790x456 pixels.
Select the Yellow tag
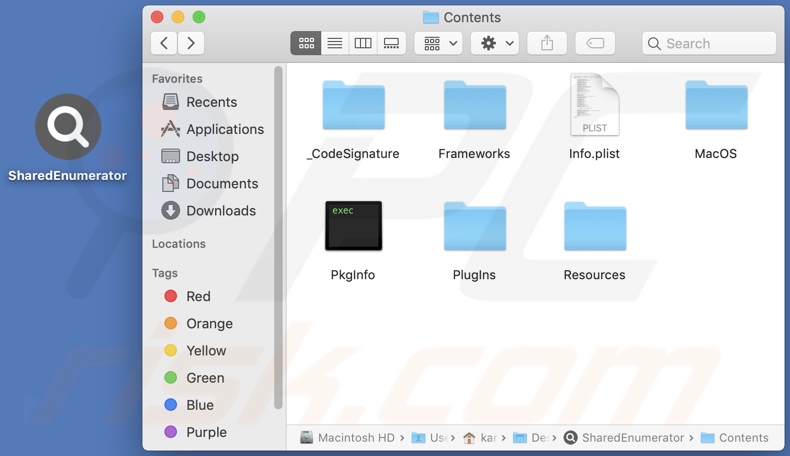click(x=195, y=351)
